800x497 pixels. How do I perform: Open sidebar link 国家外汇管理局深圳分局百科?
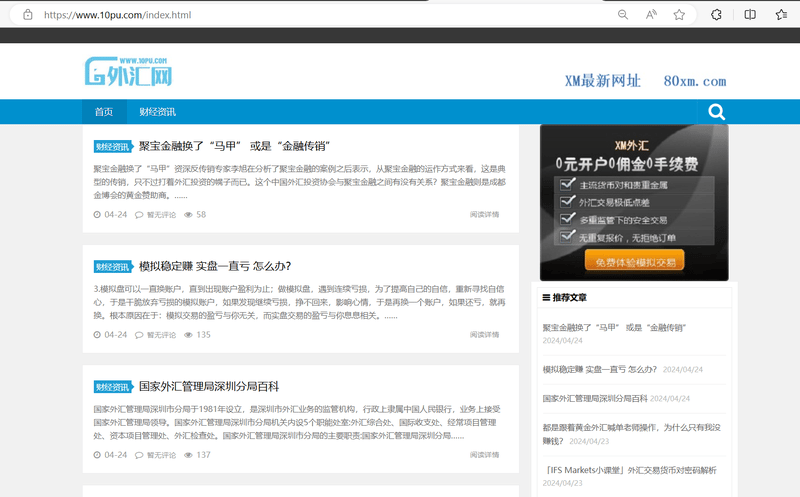pos(595,399)
